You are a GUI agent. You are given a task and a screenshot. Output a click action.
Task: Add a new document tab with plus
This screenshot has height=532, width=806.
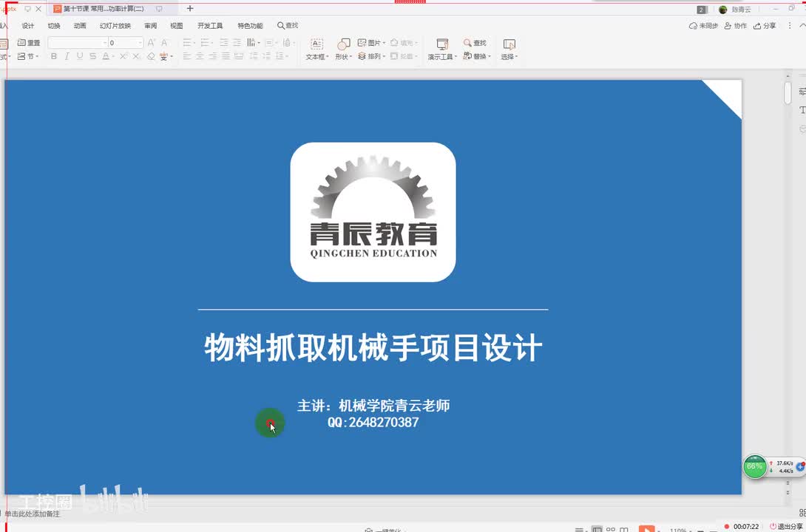click(190, 9)
